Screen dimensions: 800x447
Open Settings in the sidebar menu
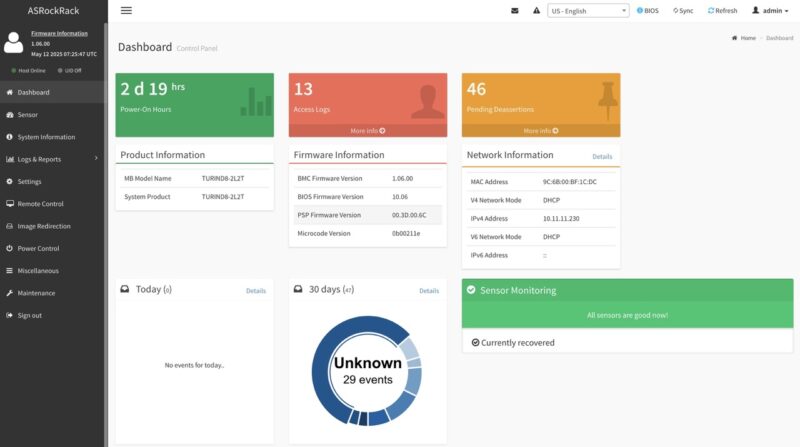tap(53, 182)
